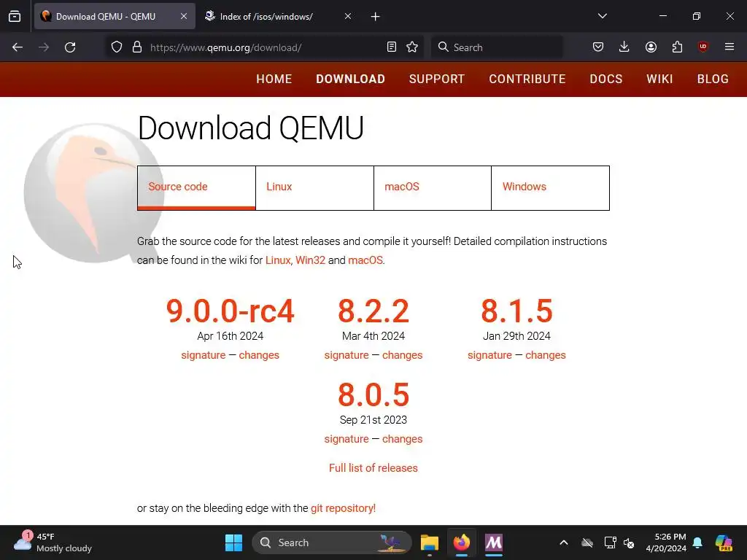Open clock showing 5:26 PM
The image size is (747, 560).
point(666,542)
